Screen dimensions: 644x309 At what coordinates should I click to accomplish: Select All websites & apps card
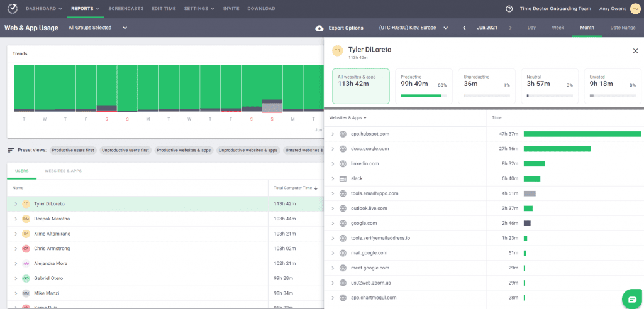(x=360, y=86)
